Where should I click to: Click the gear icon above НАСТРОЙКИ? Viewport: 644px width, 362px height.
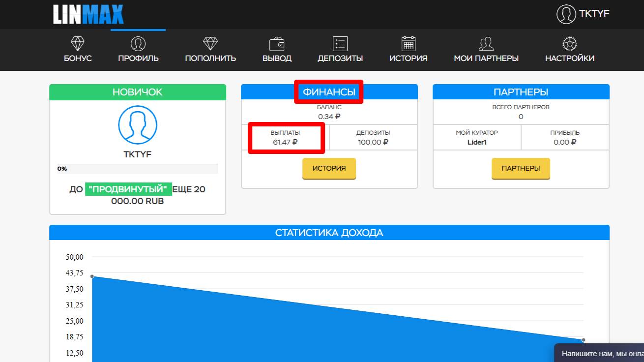tap(569, 44)
